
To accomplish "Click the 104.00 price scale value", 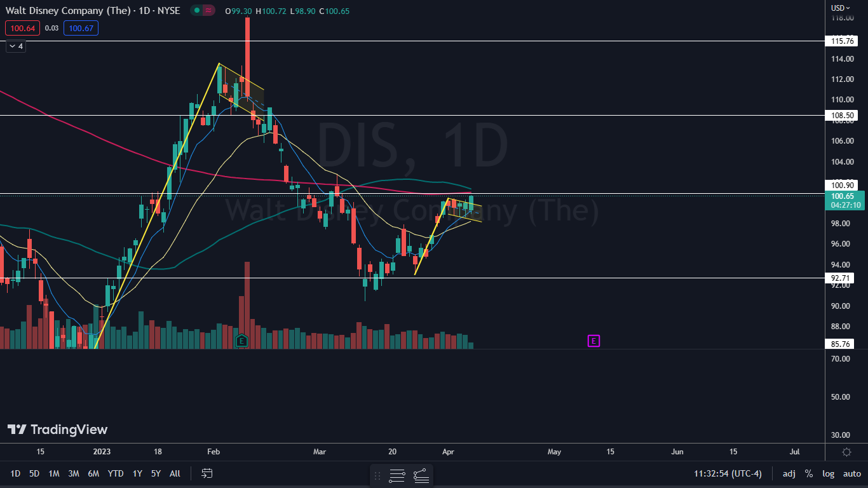I will [841, 161].
